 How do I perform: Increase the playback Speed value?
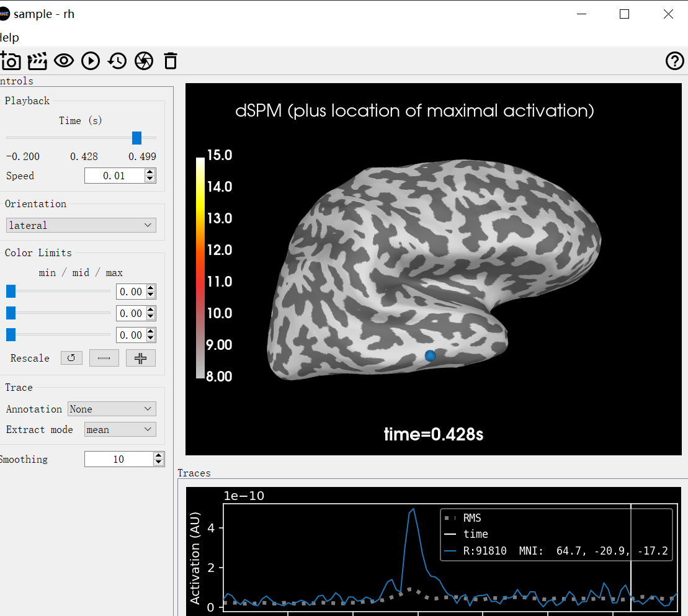tap(150, 172)
